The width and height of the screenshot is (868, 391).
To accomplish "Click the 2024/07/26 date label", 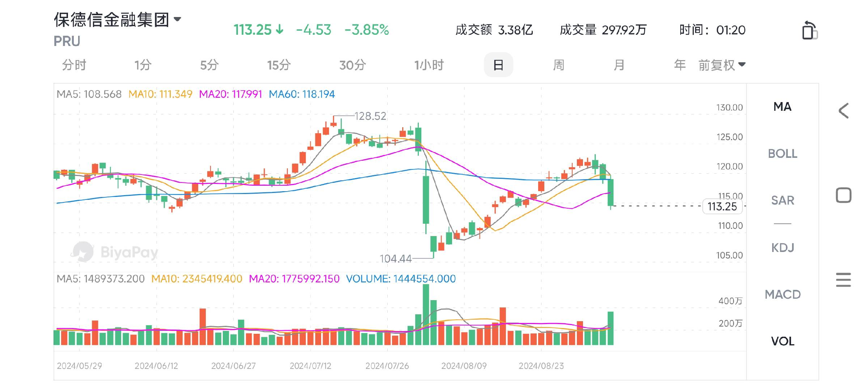I will (x=387, y=366).
